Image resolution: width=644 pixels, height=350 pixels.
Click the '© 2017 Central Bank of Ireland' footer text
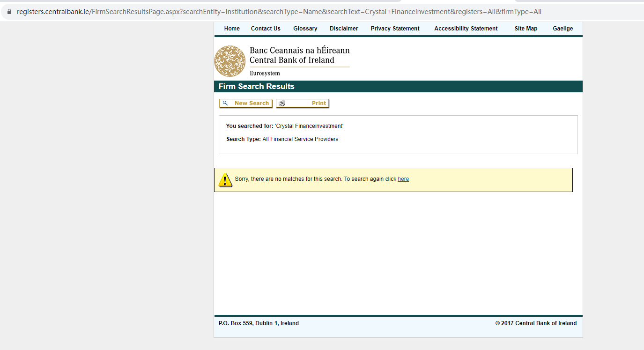536,323
